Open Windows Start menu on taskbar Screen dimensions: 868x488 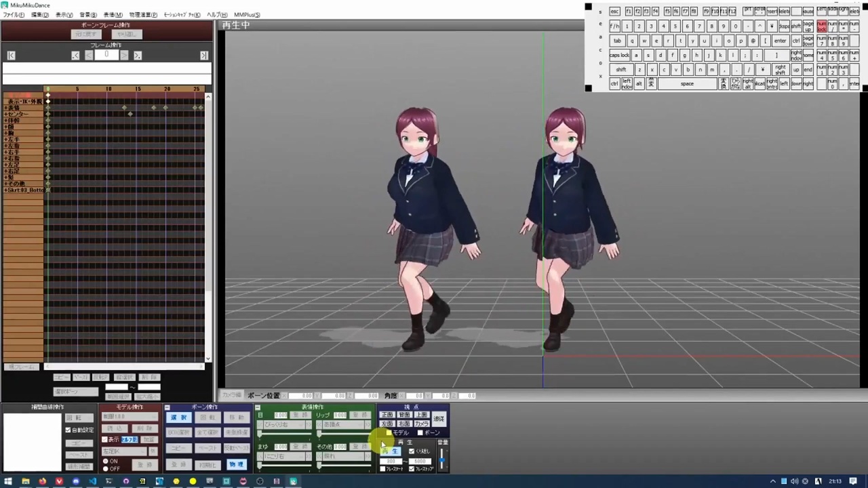click(x=8, y=482)
